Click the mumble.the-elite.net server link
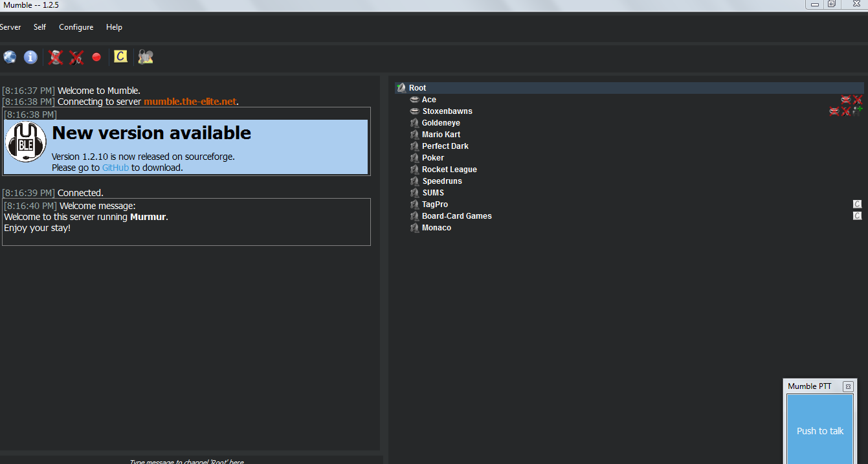Viewport: 868px width, 464px height. 190,102
